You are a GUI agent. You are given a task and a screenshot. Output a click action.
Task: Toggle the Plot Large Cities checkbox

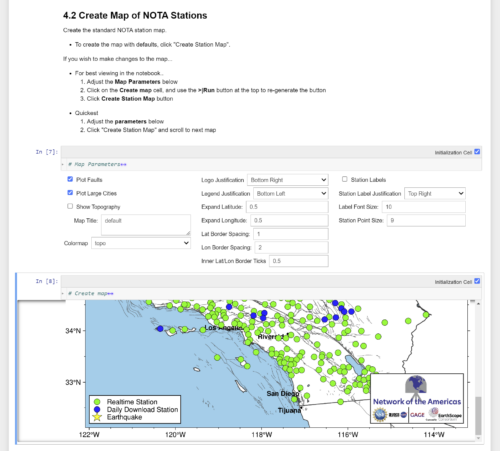click(70, 193)
